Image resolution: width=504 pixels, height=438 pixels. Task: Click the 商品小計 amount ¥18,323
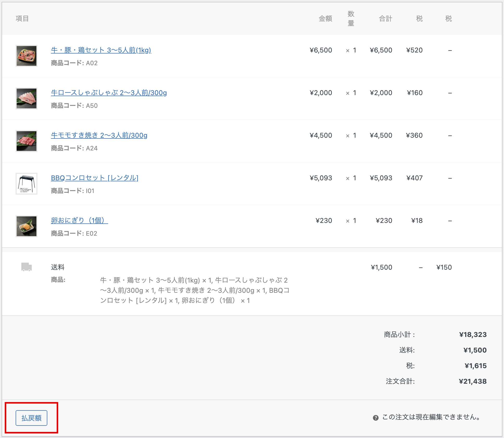tap(473, 335)
